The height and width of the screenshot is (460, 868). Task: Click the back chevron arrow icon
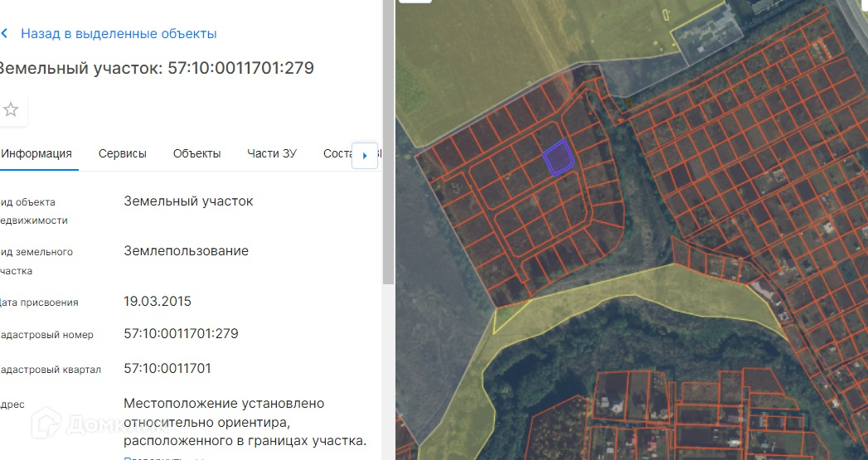[4, 34]
